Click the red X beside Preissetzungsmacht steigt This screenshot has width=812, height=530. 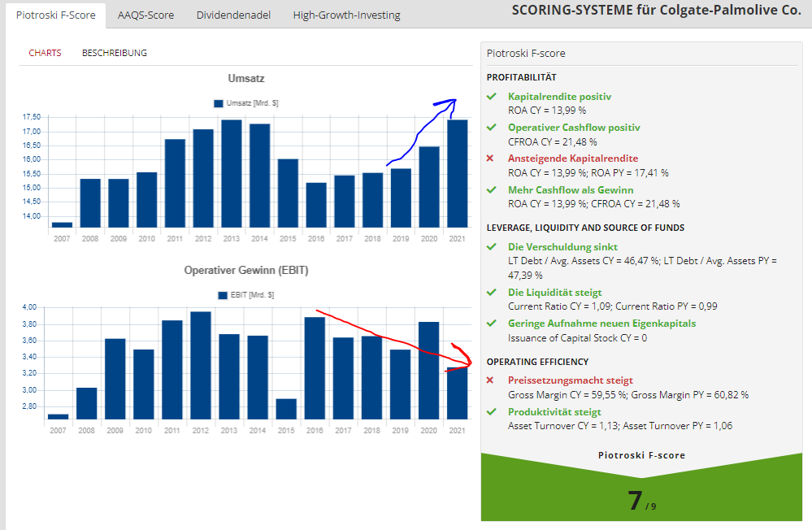pyautogui.click(x=490, y=380)
